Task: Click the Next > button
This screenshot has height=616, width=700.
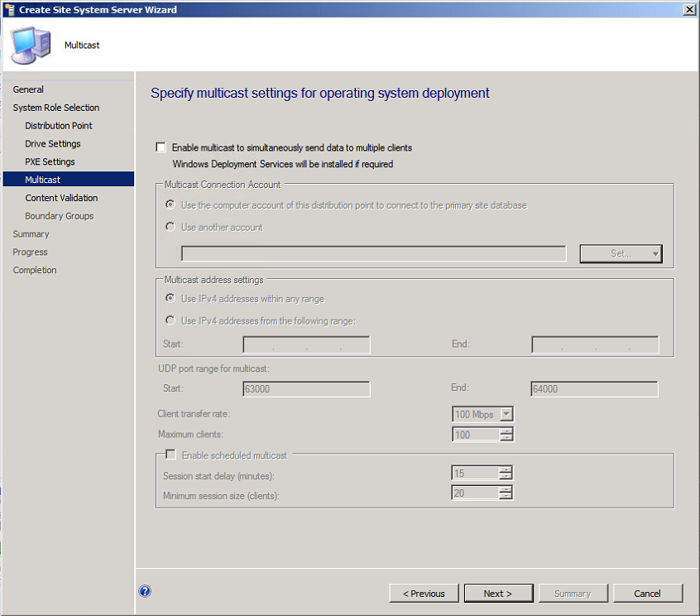Action: tap(498, 593)
